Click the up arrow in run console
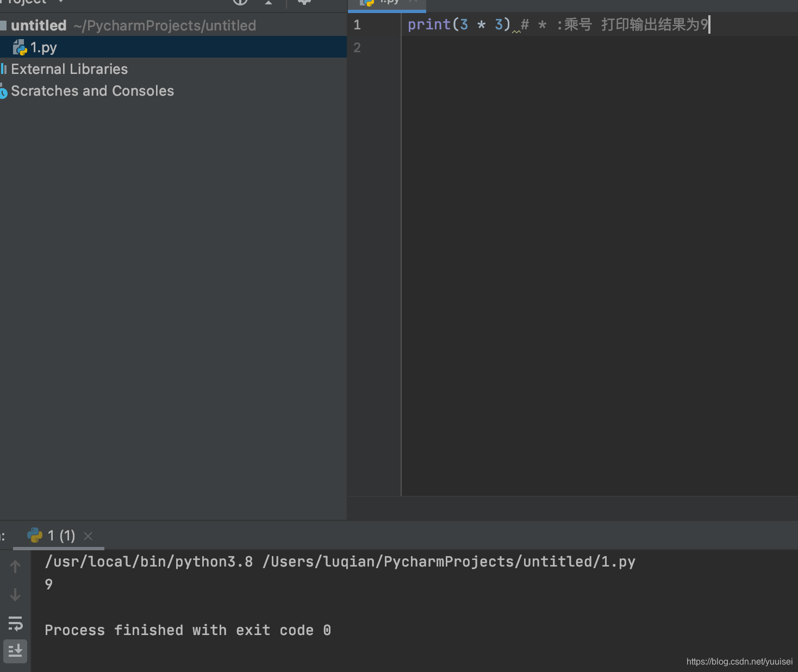The width and height of the screenshot is (798, 672). pos(15,567)
